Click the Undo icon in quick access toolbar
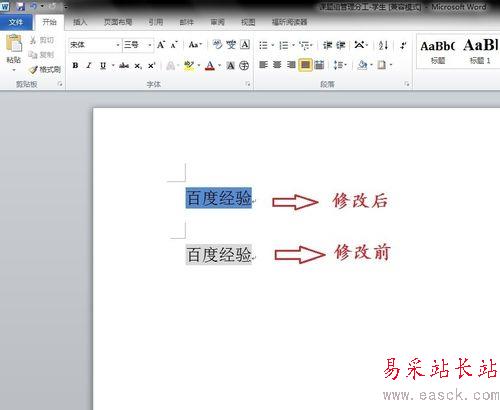The image size is (500, 410). click(x=34, y=6)
